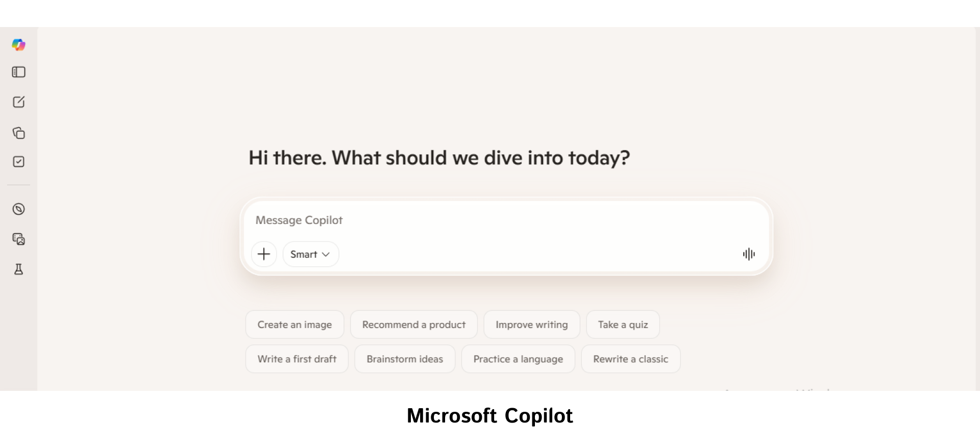Click the Copilot logo icon
This screenshot has width=980, height=448.
[x=19, y=45]
